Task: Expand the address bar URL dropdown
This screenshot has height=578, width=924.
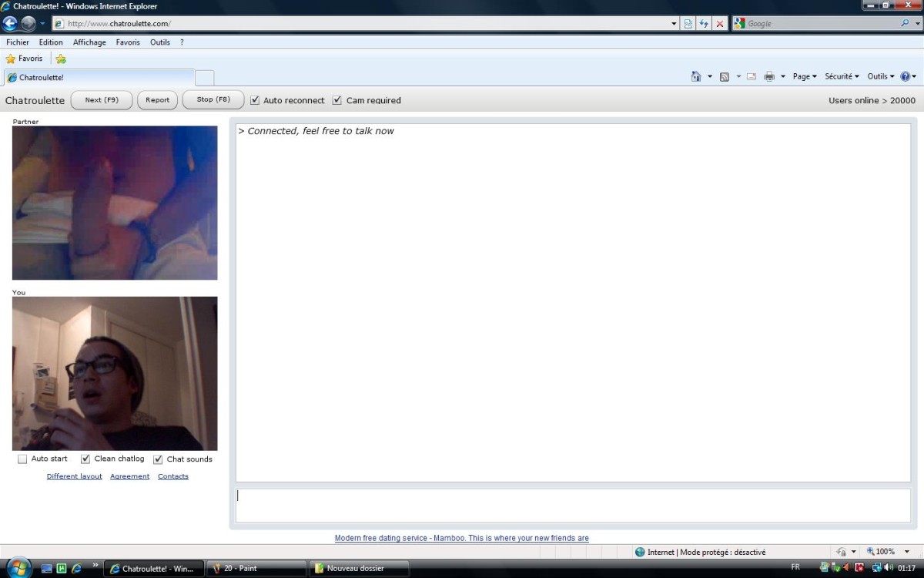Action: (675, 24)
